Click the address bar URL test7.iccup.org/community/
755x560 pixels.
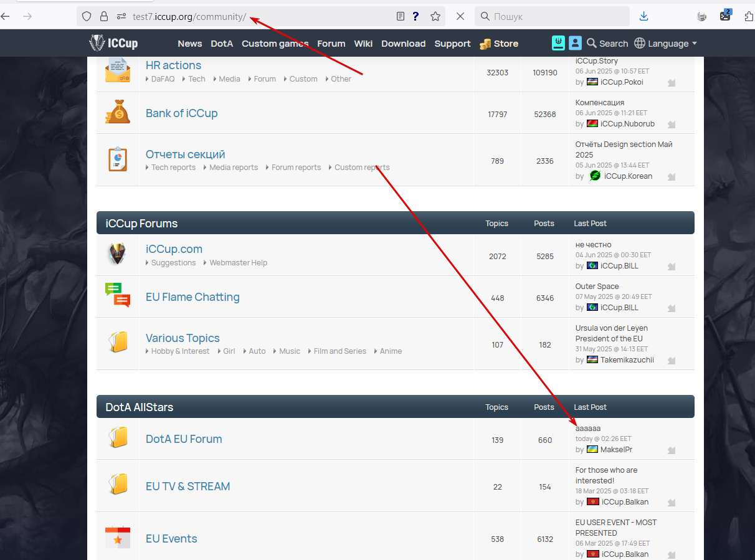coord(189,16)
